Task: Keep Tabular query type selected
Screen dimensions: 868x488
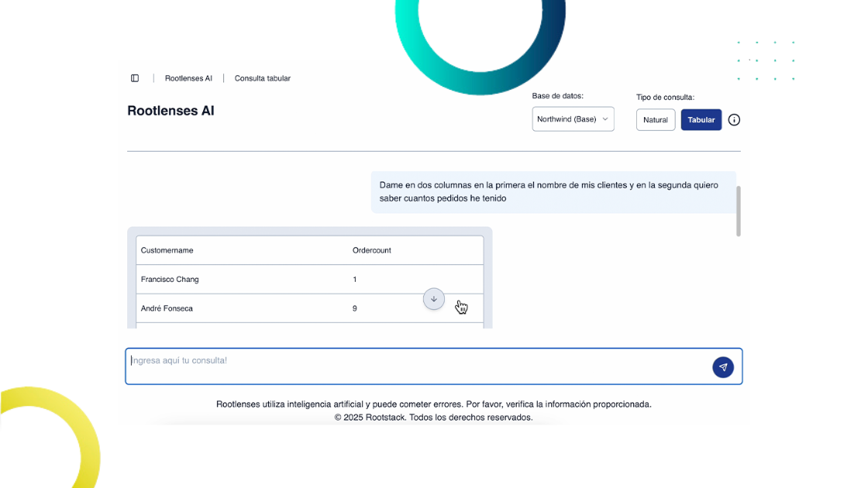Action: [701, 119]
